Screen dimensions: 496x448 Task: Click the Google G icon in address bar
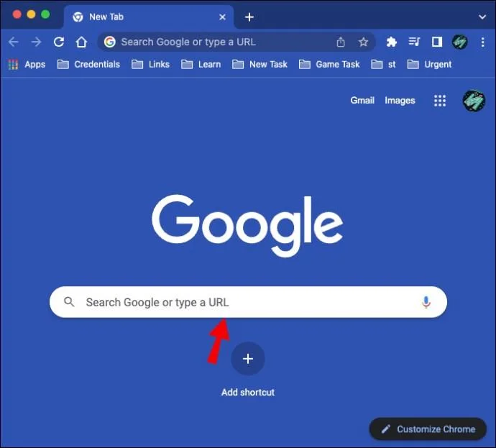[110, 42]
